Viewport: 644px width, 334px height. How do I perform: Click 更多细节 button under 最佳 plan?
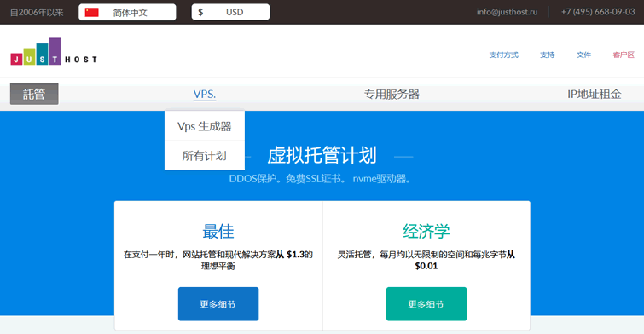pos(218,304)
